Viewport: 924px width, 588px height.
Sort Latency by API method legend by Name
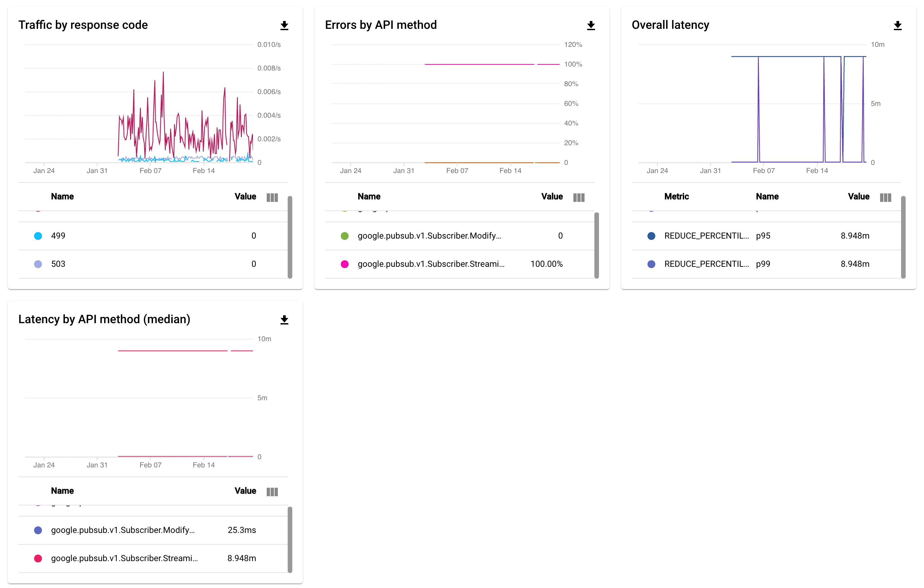62,491
